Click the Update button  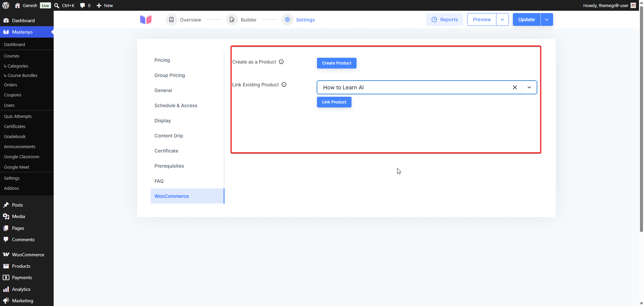coord(527,19)
